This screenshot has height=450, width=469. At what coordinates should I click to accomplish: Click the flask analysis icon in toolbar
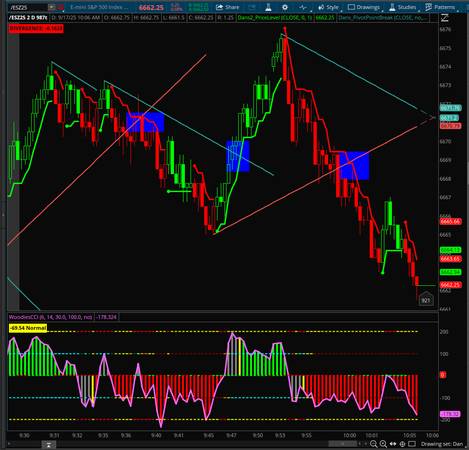268,7
